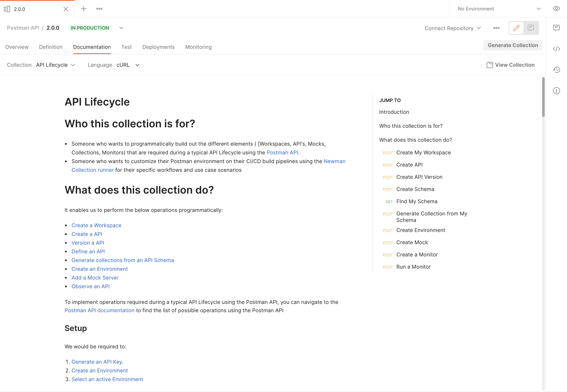Click the Create a Workspace link
The width and height of the screenshot is (567, 392).
pyautogui.click(x=96, y=225)
